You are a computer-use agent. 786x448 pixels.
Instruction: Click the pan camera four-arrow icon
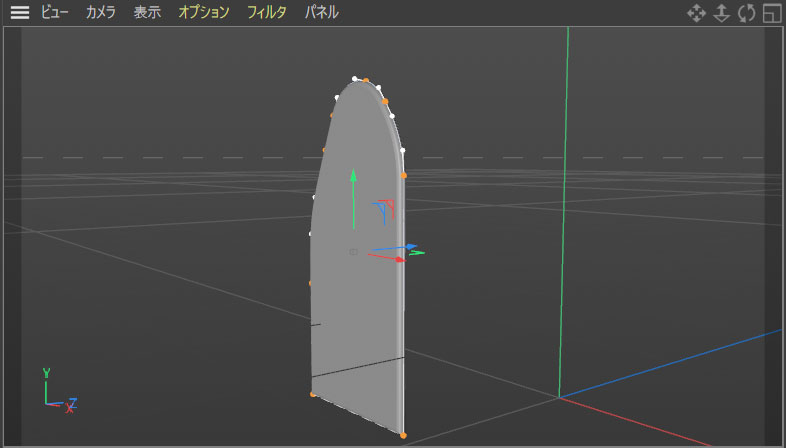(x=696, y=13)
